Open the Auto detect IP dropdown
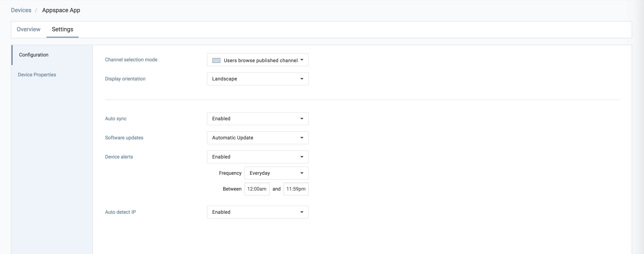Viewport: 644px width, 254px height. 257,212
